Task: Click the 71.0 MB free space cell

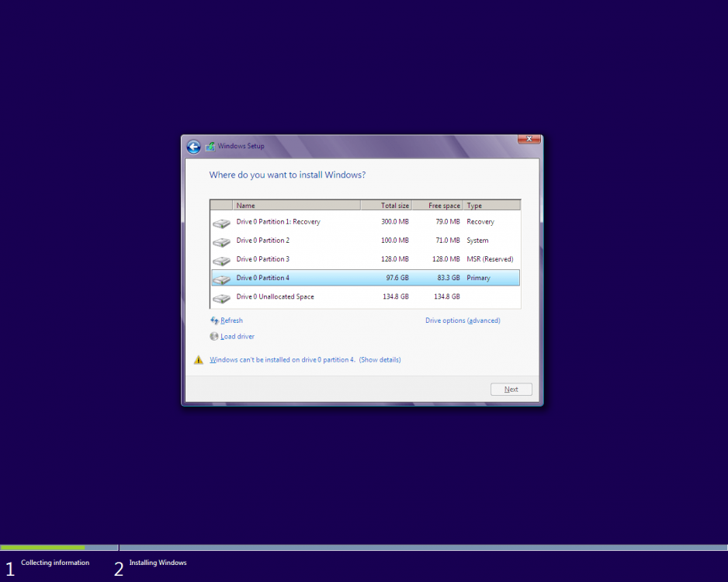Action: click(x=448, y=241)
